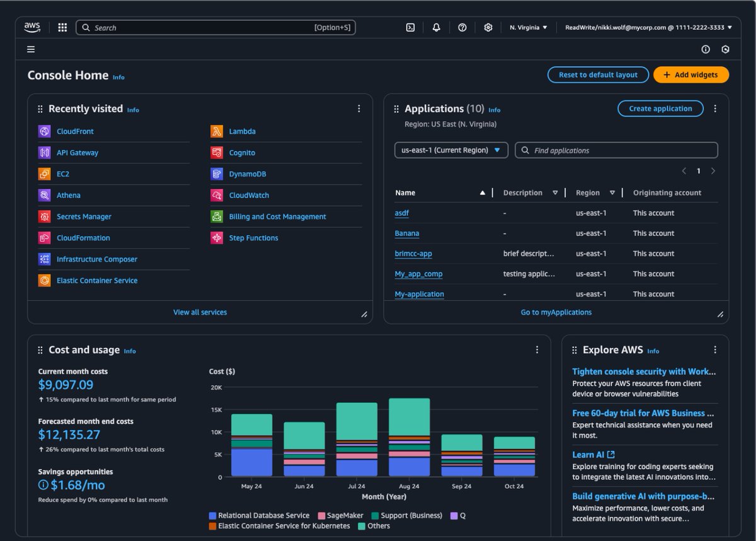Click the EC2 service icon

44,174
